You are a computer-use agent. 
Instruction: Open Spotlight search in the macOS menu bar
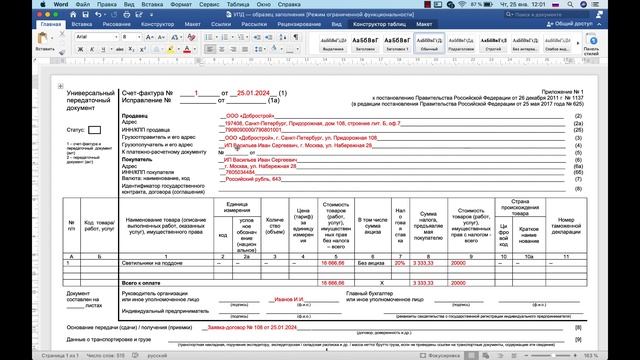(x=570, y=4)
